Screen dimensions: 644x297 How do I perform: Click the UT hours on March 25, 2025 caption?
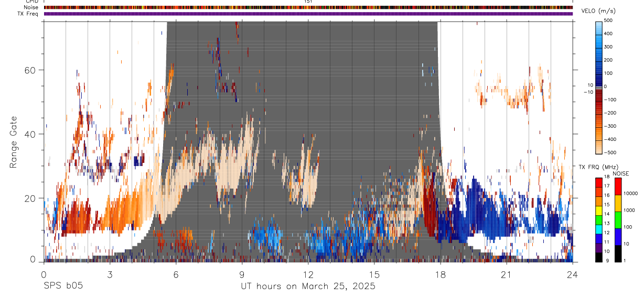pyautogui.click(x=308, y=287)
